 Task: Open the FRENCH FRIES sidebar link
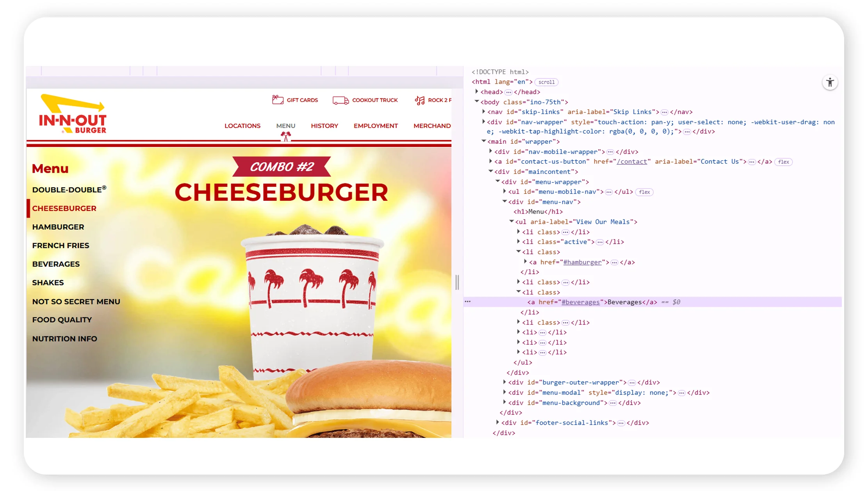[61, 245]
